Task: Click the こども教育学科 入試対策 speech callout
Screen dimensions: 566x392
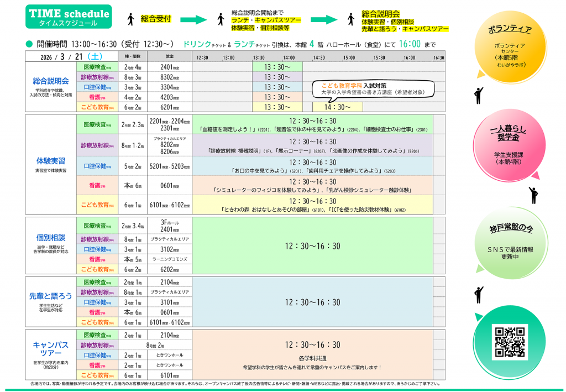Action: point(371,88)
